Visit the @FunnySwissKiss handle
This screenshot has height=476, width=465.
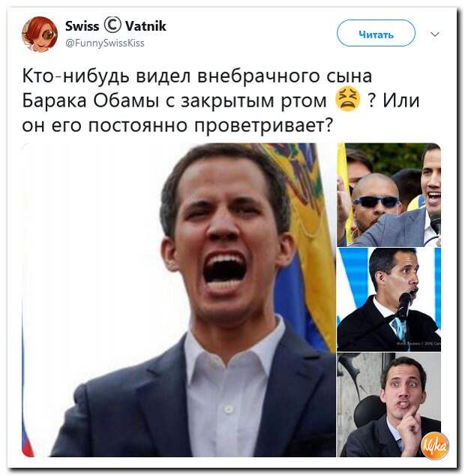(105, 43)
